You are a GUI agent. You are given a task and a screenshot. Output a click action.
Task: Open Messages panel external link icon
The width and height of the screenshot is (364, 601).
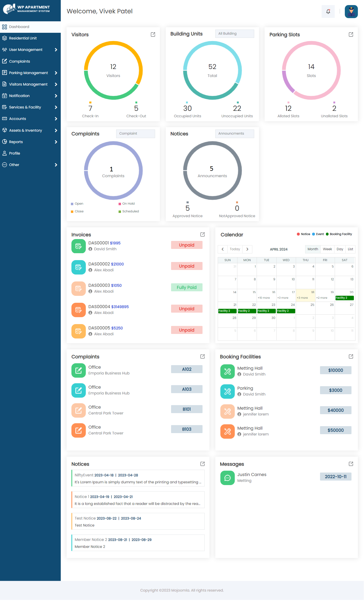click(x=351, y=464)
